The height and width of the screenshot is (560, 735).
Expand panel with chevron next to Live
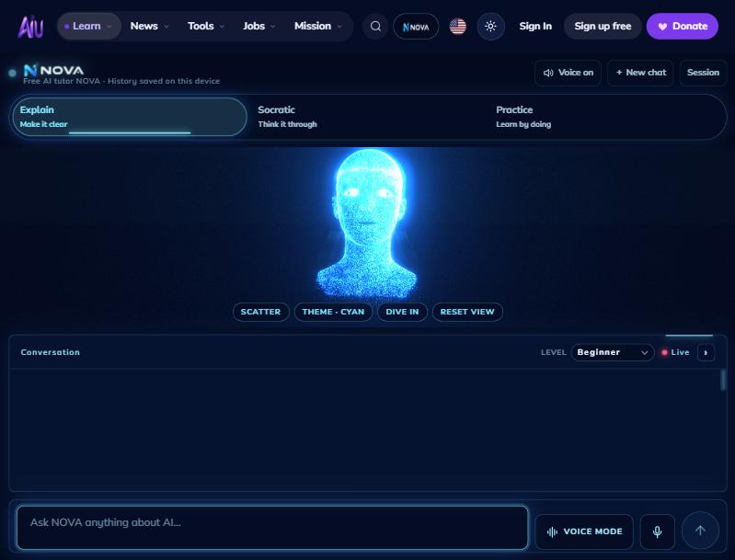click(706, 352)
